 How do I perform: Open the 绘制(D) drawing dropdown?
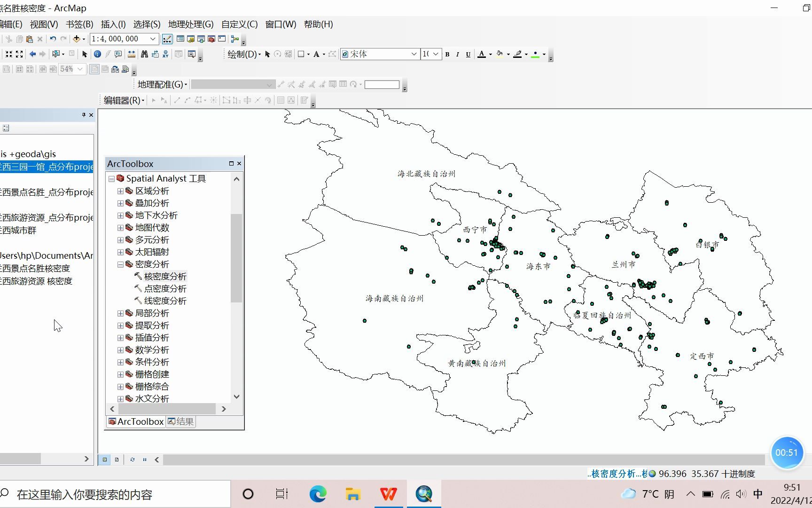(242, 54)
